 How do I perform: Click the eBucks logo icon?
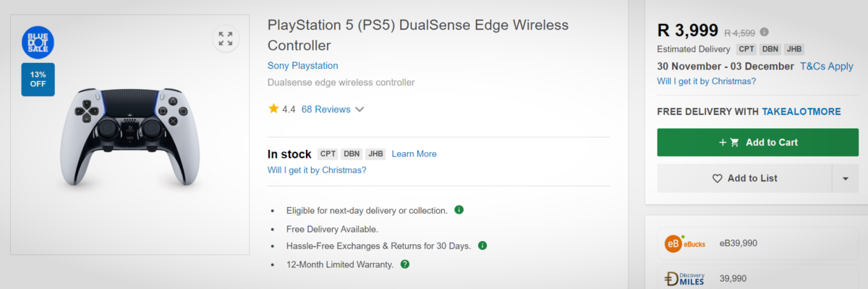point(684,244)
